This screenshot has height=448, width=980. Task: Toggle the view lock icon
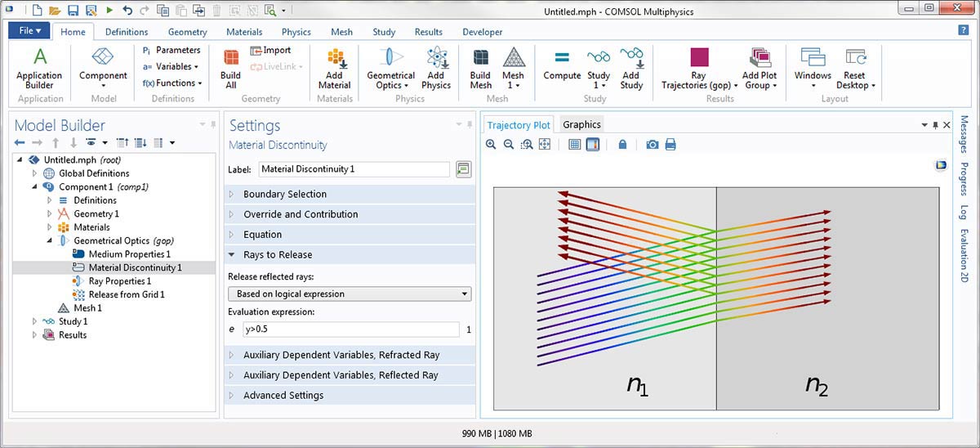pyautogui.click(x=622, y=145)
